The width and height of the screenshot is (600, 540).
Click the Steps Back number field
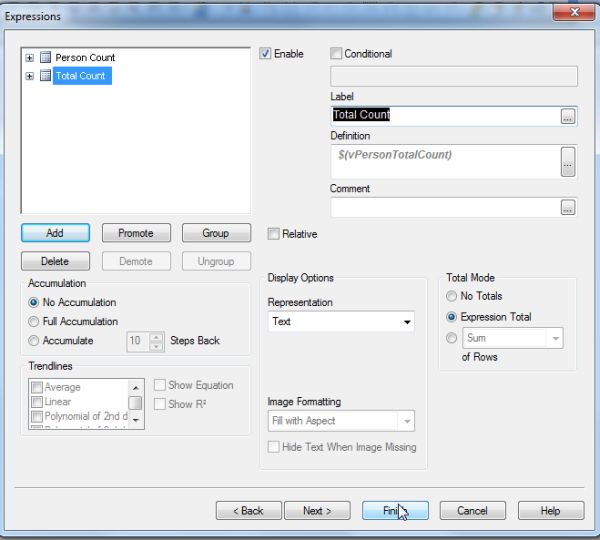pos(139,341)
